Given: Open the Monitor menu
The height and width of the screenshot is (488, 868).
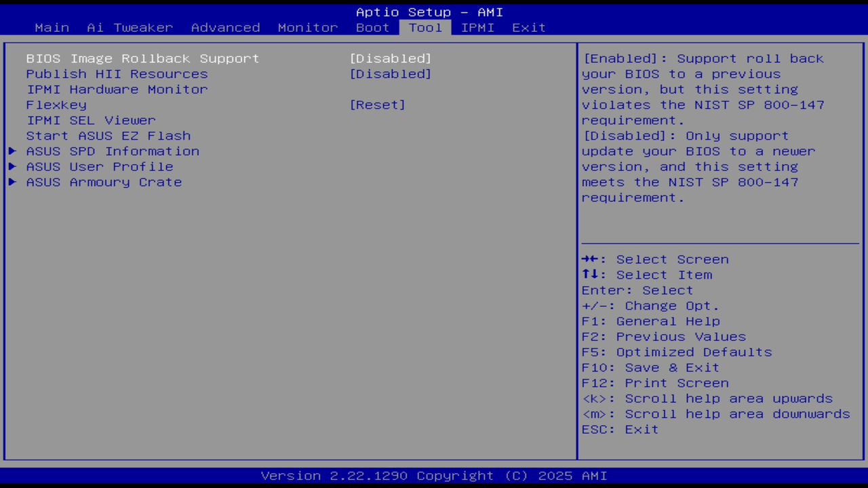Looking at the screenshot, I should [307, 28].
